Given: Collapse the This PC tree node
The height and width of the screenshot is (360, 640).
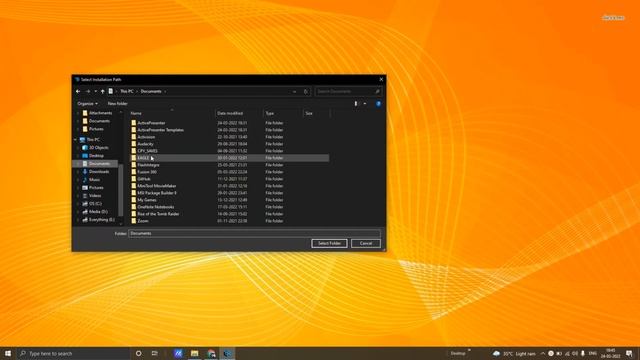Looking at the screenshot, I should click(x=76, y=140).
